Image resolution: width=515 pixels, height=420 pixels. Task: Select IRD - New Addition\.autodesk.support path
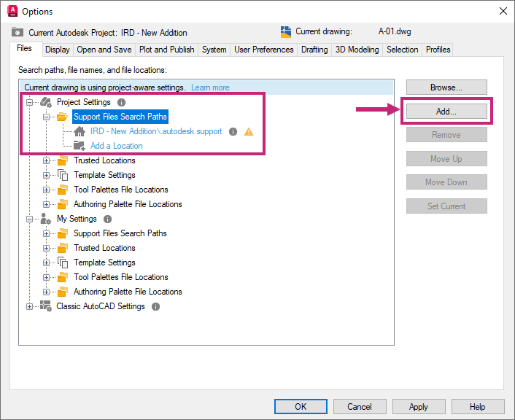(156, 131)
